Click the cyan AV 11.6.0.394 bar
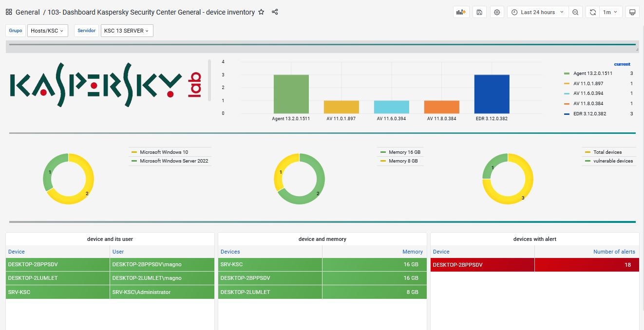 tap(391, 107)
